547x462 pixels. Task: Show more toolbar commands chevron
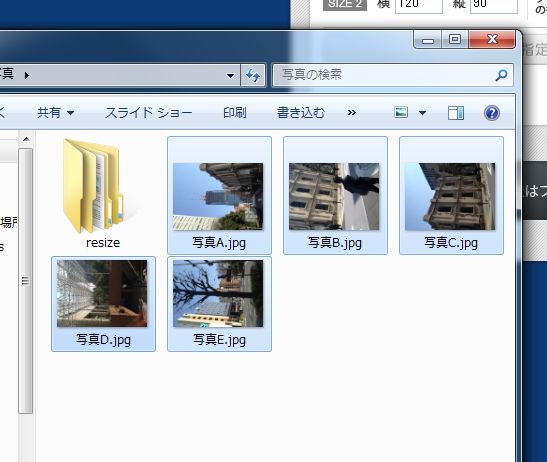352,113
